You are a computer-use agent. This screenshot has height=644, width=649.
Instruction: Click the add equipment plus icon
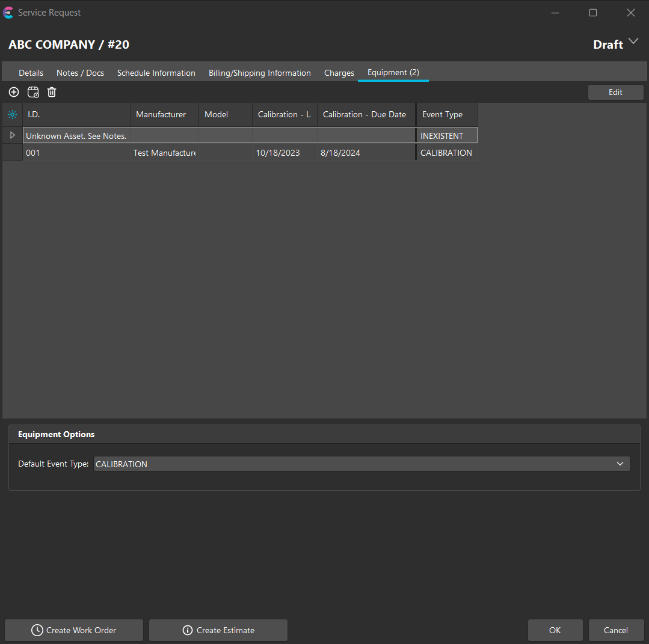[x=14, y=92]
